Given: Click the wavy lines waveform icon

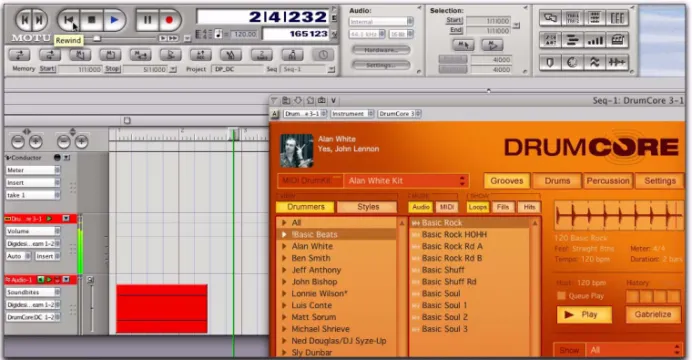Looking at the screenshot, I should 594,63.
